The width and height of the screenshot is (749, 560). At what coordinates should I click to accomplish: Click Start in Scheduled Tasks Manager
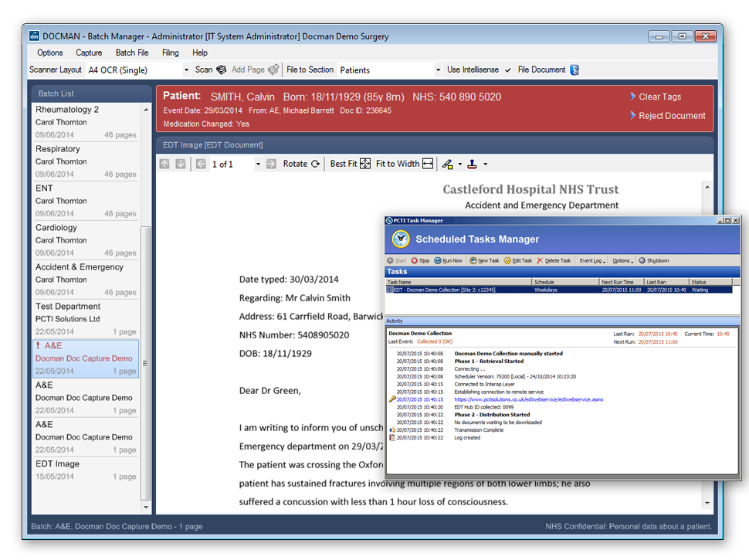[396, 261]
